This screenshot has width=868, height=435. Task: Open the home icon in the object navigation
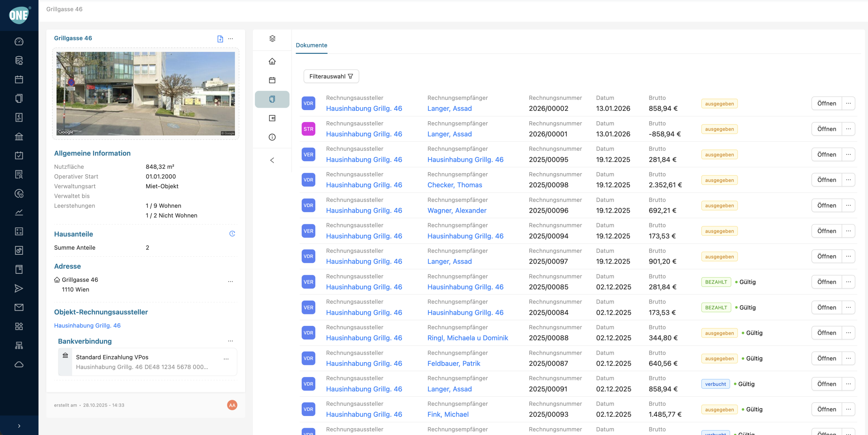(x=272, y=61)
